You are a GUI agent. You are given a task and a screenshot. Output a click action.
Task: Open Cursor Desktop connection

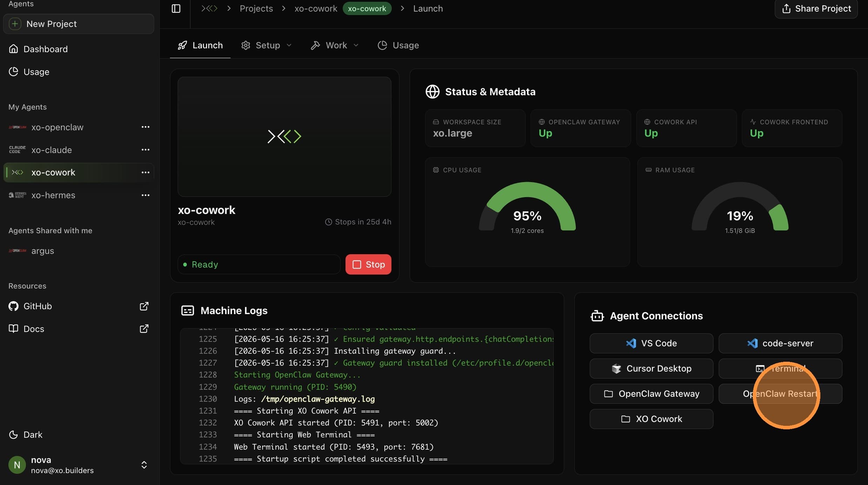[651, 369]
